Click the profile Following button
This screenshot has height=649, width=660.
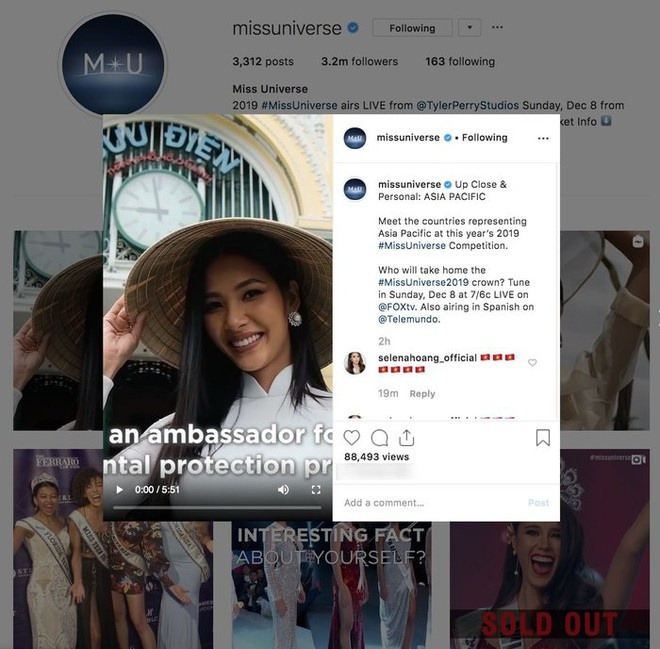(x=412, y=28)
